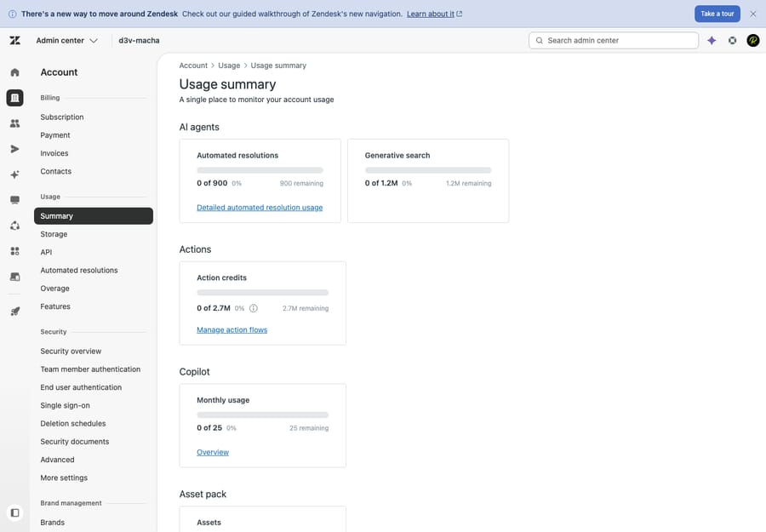
Task: Click the '2.7M remaining' text
Action: [306, 309]
